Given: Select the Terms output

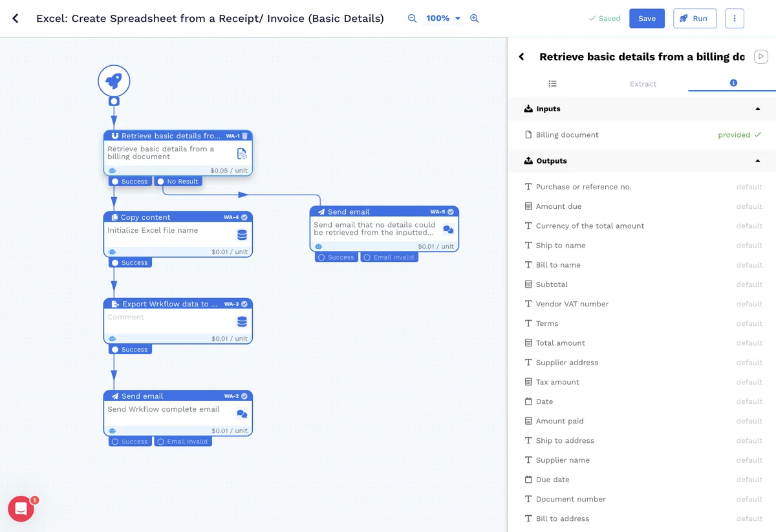Looking at the screenshot, I should (x=642, y=323).
